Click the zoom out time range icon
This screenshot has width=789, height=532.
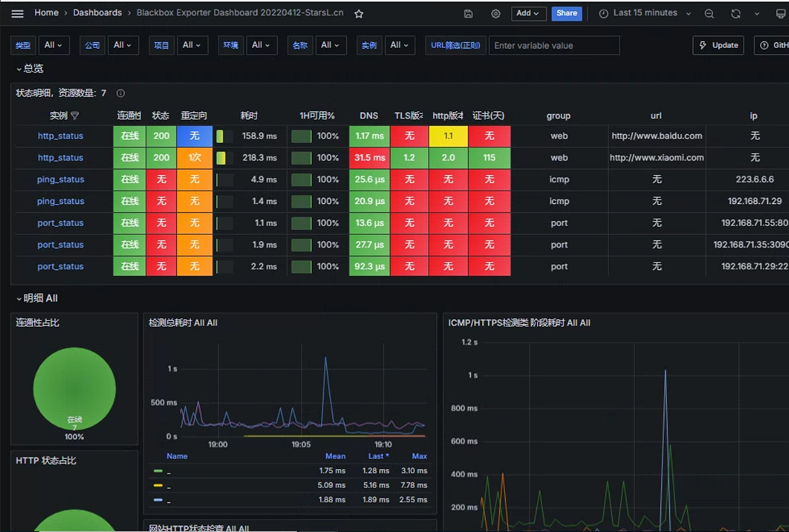pyautogui.click(x=709, y=13)
